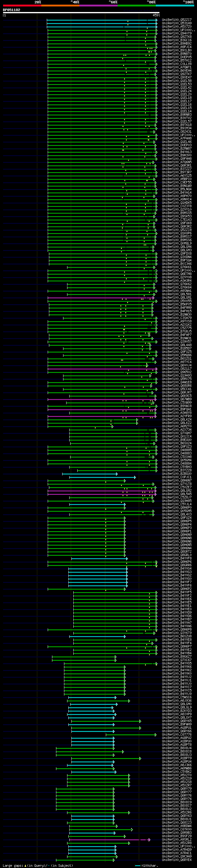This screenshot has width=197, height=868.
Task: Open the UniRef100_Q531A9 hit label
Action: click(177, 23)
